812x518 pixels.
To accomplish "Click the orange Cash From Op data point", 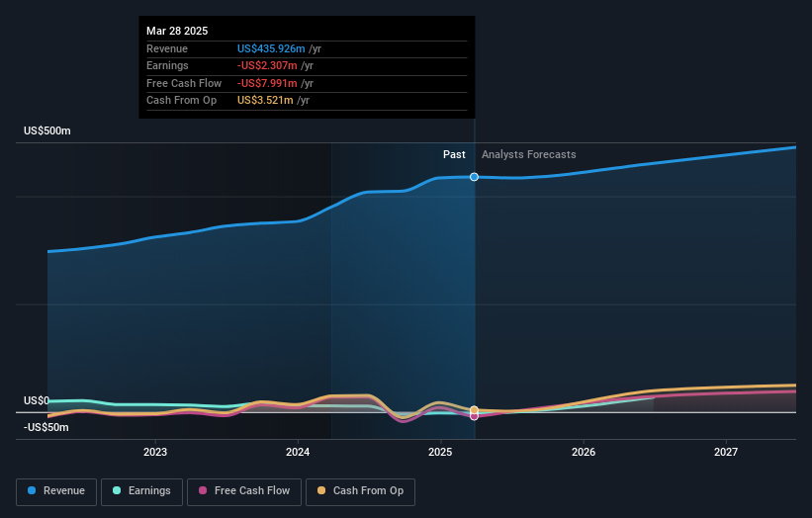I will (474, 410).
